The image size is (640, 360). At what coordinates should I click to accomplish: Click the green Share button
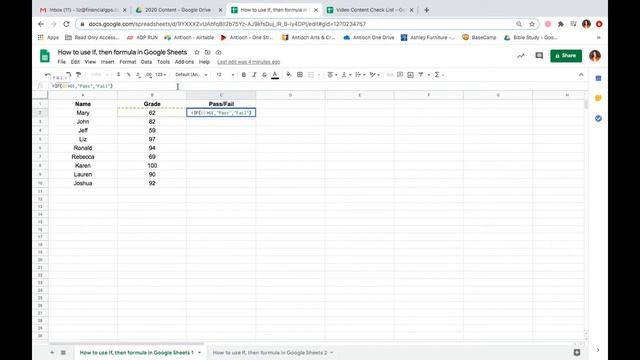tap(566, 56)
